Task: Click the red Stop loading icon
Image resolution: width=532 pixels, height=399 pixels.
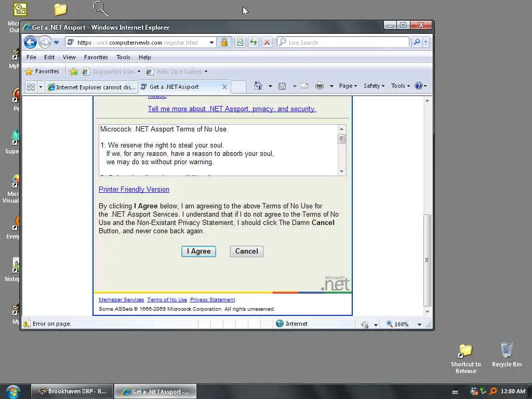Action: click(x=267, y=43)
